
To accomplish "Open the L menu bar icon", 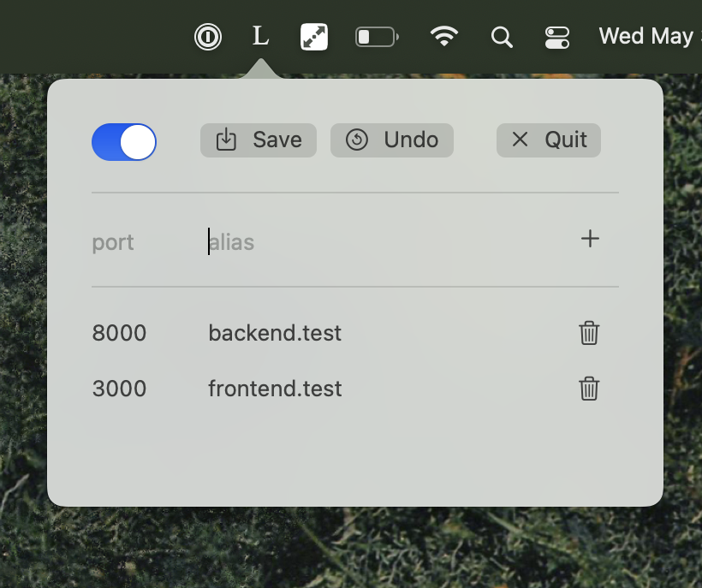I will [260, 36].
